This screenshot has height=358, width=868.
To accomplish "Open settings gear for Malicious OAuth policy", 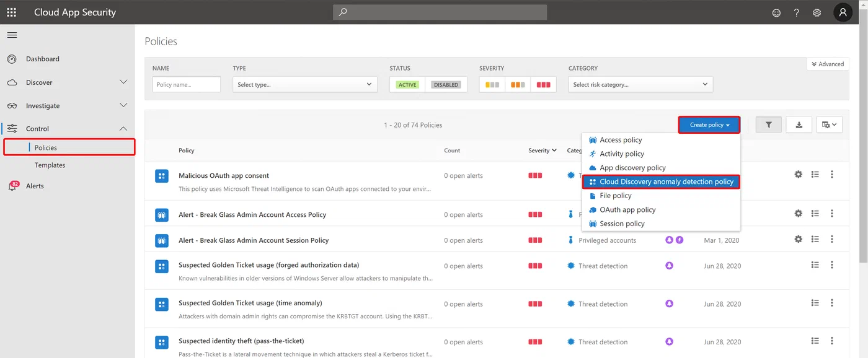I will point(799,175).
